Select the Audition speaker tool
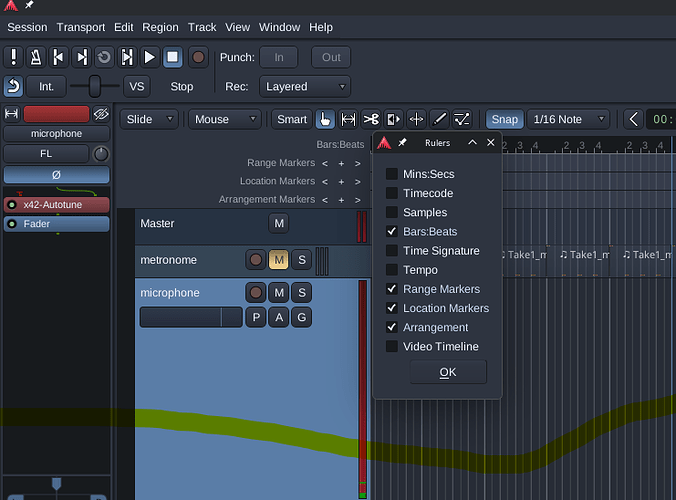The image size is (676, 500). pos(393,119)
